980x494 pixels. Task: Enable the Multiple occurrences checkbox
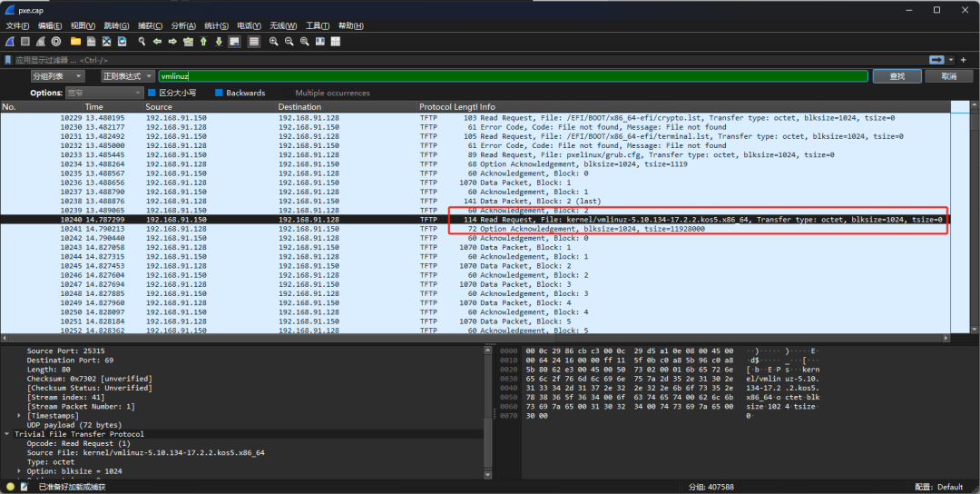tap(287, 93)
